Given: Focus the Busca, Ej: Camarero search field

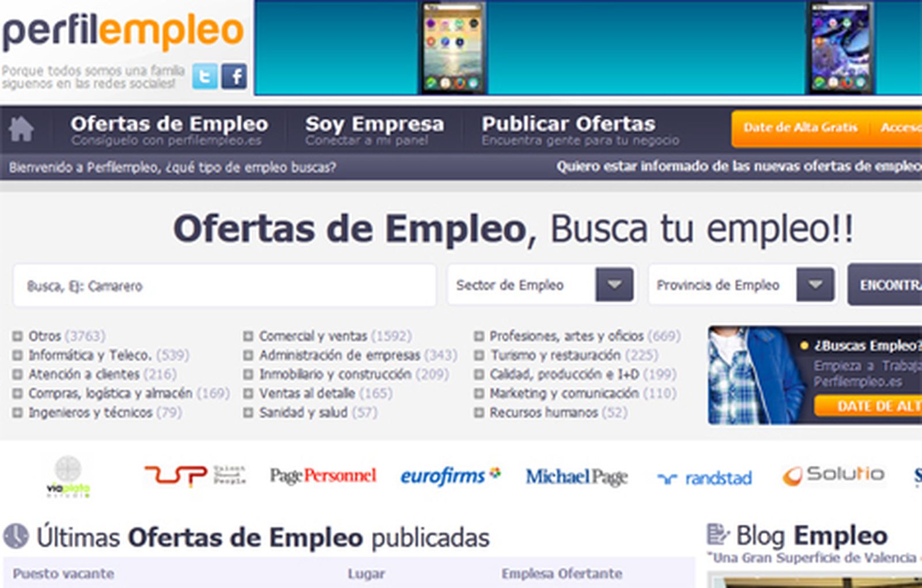Looking at the screenshot, I should click(224, 285).
